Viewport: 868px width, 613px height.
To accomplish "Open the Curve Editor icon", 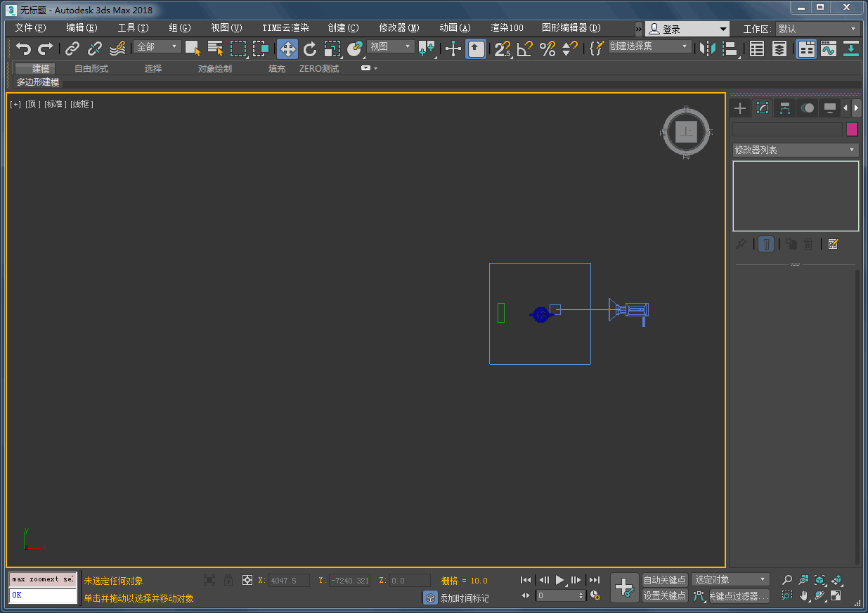I will [x=829, y=49].
